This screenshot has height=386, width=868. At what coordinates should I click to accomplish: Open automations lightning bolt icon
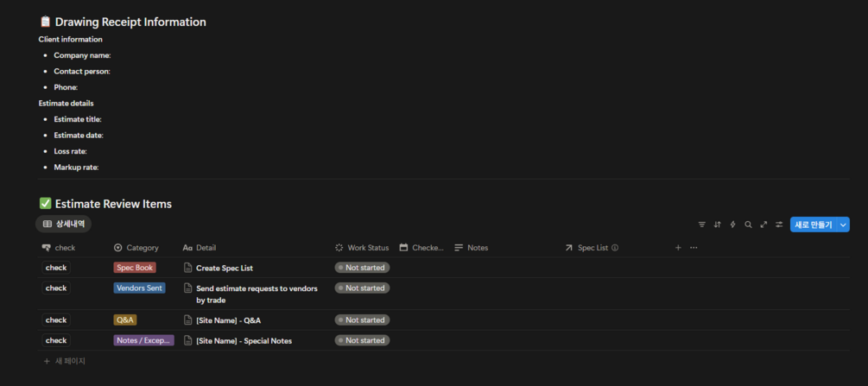(x=733, y=225)
